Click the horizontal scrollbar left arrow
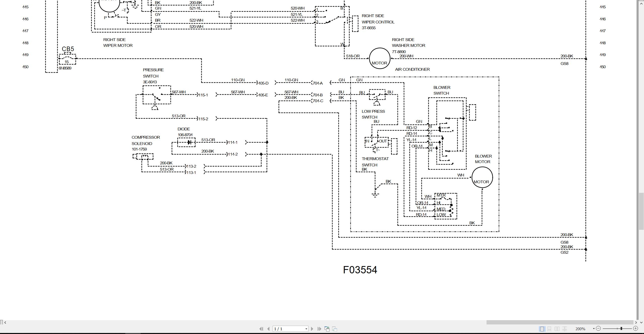The width and height of the screenshot is (644, 334). point(5,322)
